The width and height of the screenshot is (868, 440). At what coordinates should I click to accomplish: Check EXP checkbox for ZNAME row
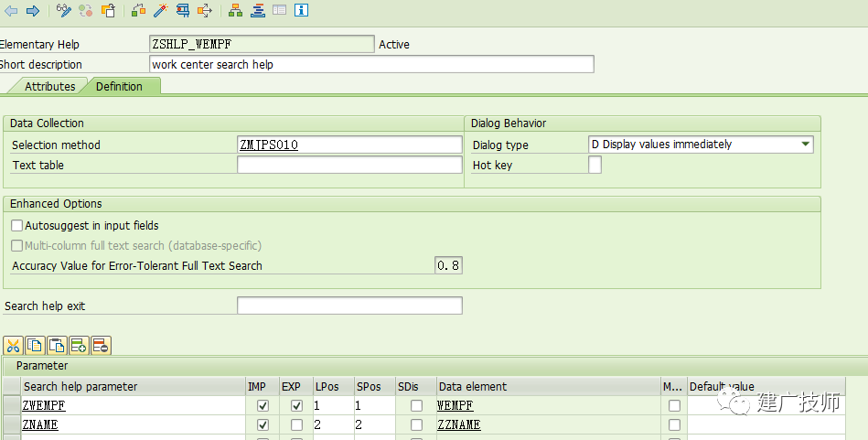(296, 424)
